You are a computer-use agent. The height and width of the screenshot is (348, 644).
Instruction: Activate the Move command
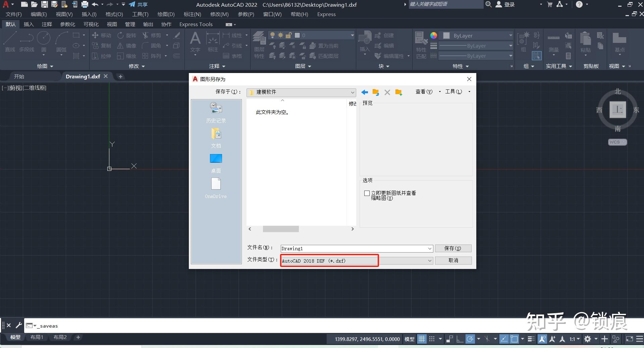tap(102, 35)
